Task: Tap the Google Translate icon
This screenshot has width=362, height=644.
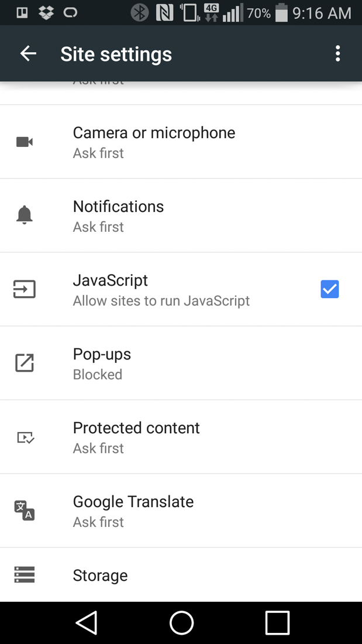Action: point(25,511)
